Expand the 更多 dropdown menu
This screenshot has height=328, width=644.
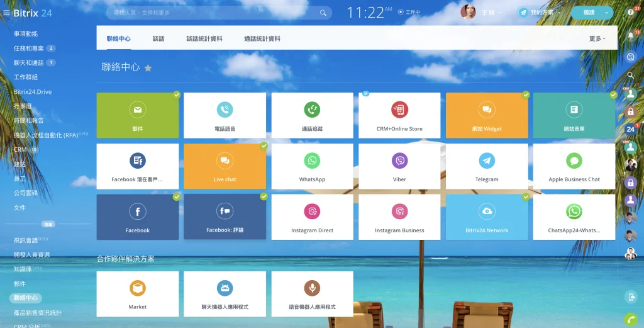point(597,38)
